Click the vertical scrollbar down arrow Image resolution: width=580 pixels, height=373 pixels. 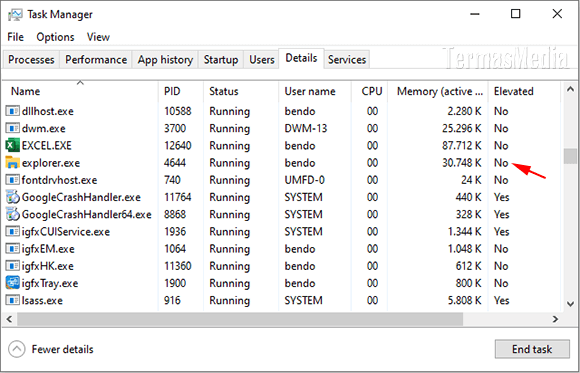tap(570, 304)
